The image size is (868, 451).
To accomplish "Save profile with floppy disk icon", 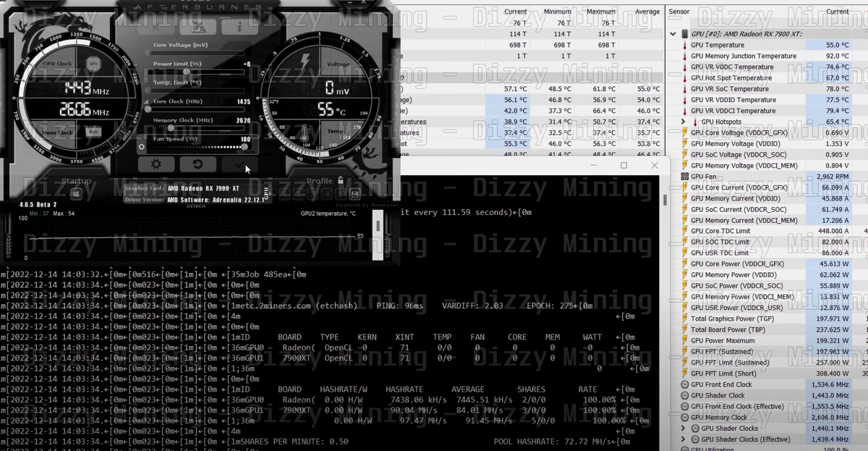I will 354,194.
